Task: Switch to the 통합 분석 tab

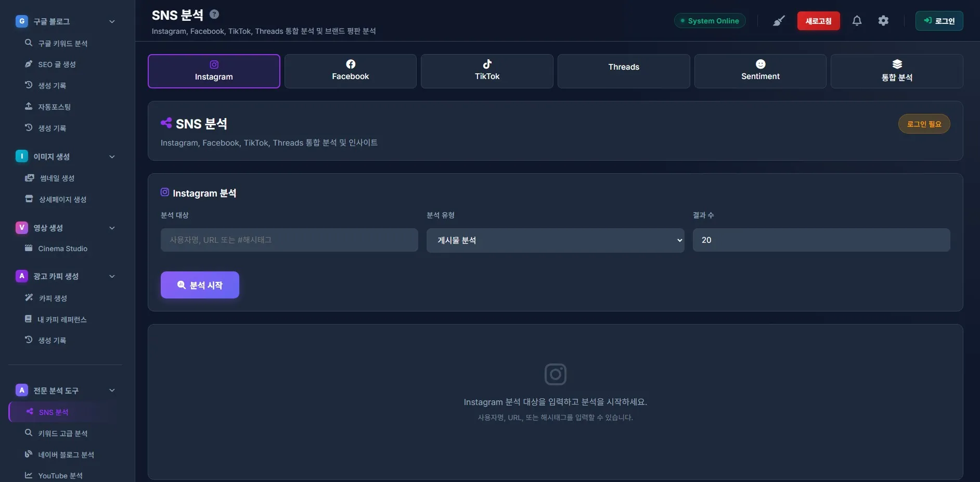Action: click(x=897, y=71)
